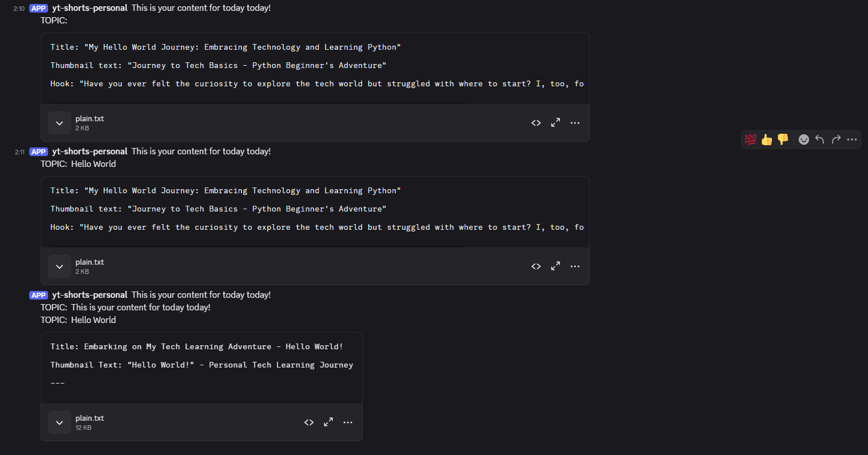Toggle code view on 2:10 message attachment
Image resolution: width=868 pixels, height=455 pixels.
pos(536,123)
